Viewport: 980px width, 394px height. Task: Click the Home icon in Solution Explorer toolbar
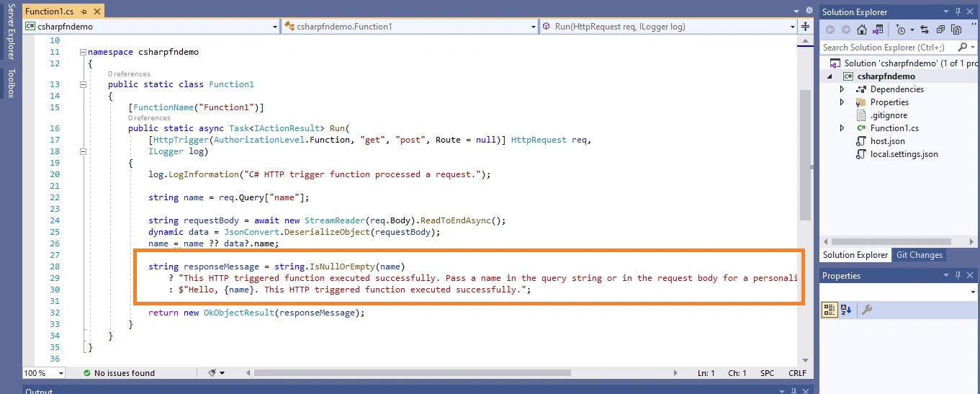pos(861,30)
